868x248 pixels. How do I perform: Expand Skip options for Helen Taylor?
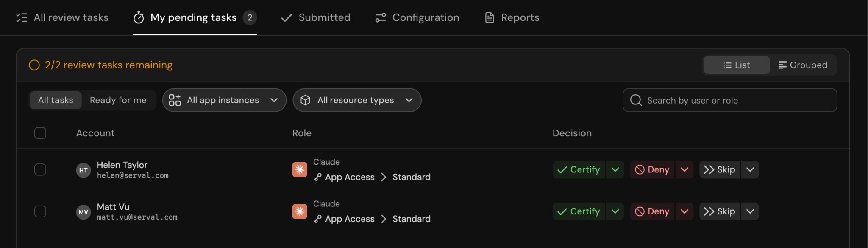click(750, 169)
